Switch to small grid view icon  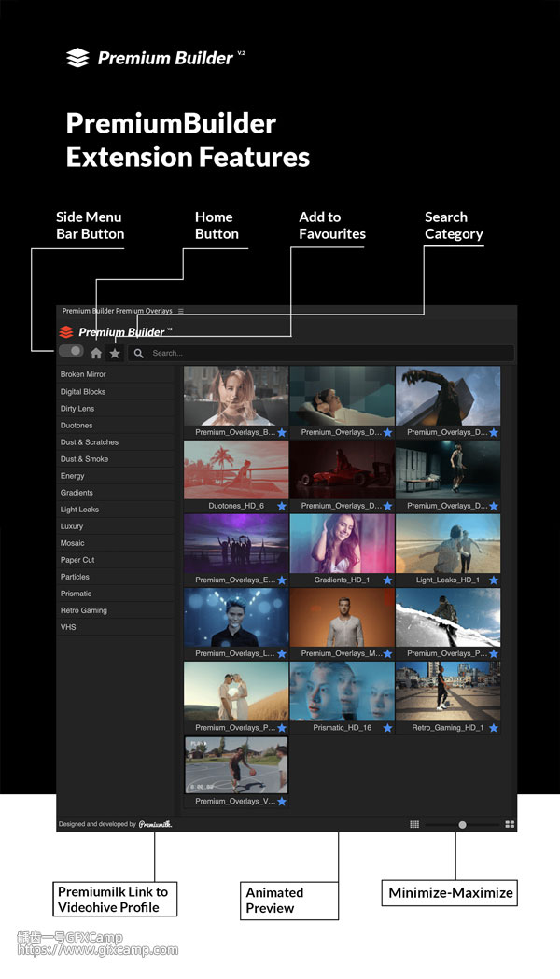414,825
